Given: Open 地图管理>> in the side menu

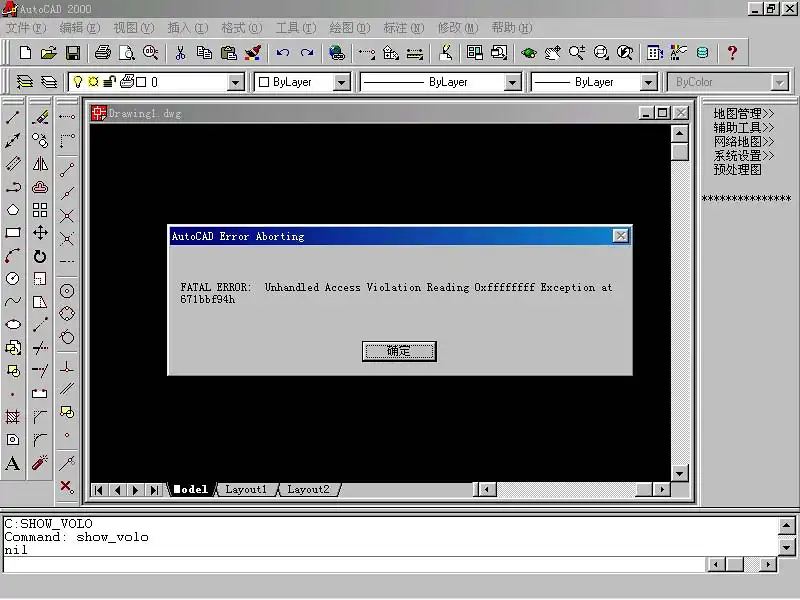Looking at the screenshot, I should click(x=744, y=114).
